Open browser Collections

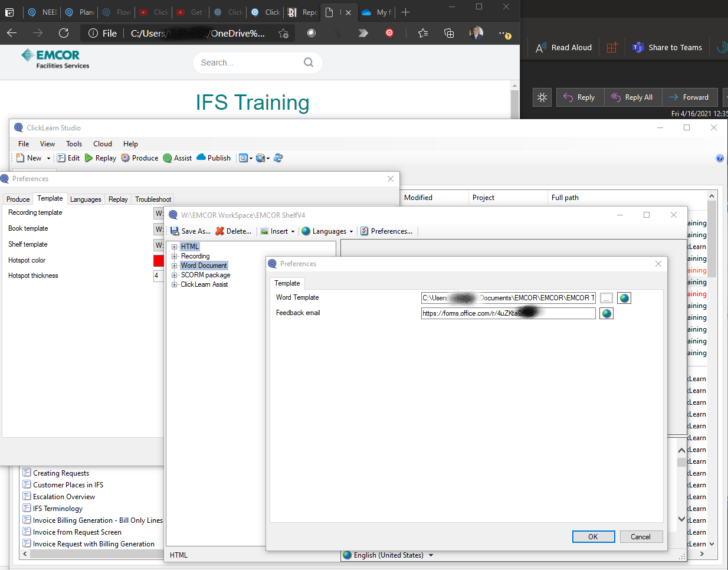click(449, 33)
